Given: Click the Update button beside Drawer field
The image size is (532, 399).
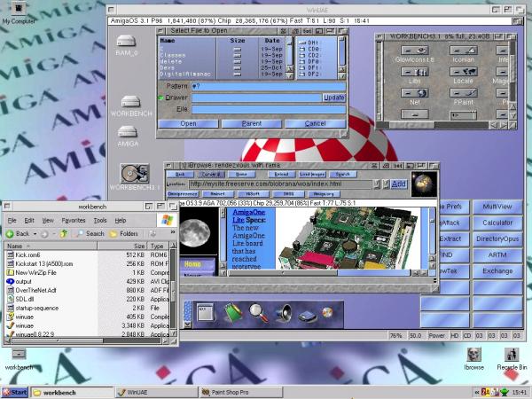Looking at the screenshot, I should point(334,98).
